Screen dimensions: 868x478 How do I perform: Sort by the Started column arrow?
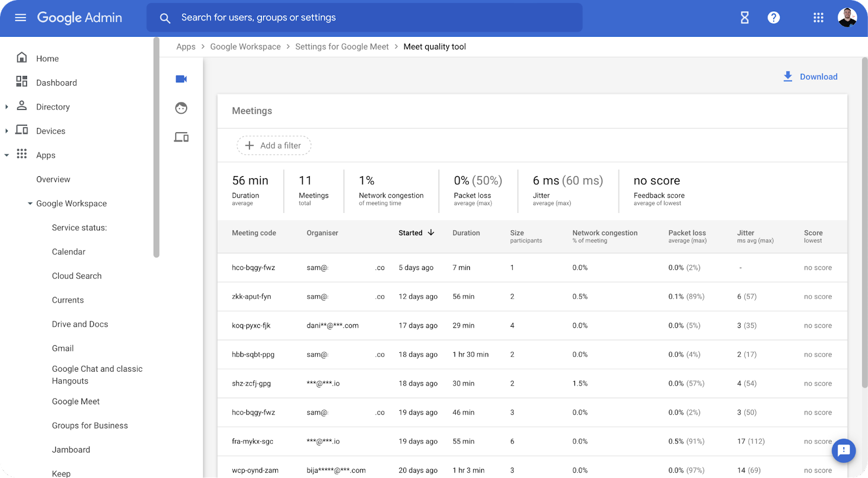point(431,232)
